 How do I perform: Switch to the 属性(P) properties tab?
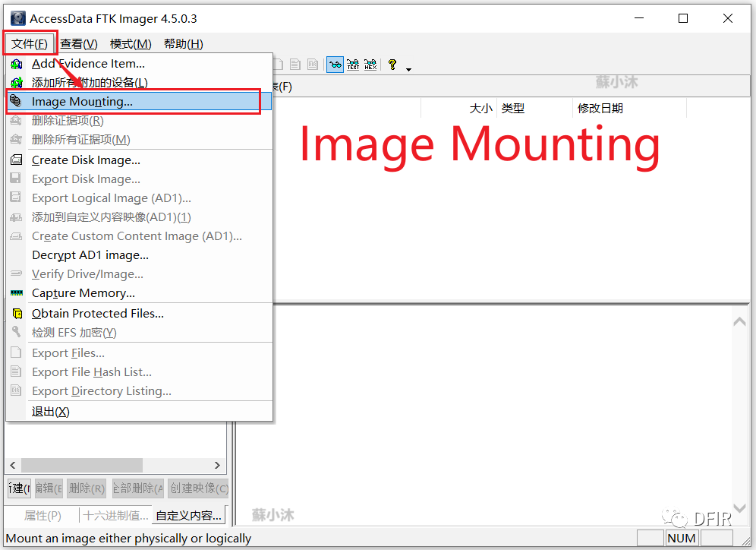[43, 516]
